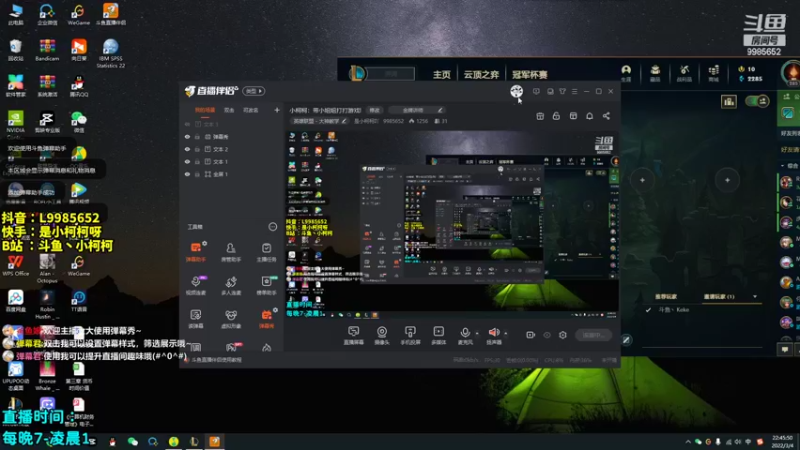Open the 斗鱼直播伴侣使用教程 link
Image resolution: width=800 pixels, height=450 pixels.
(x=216, y=360)
